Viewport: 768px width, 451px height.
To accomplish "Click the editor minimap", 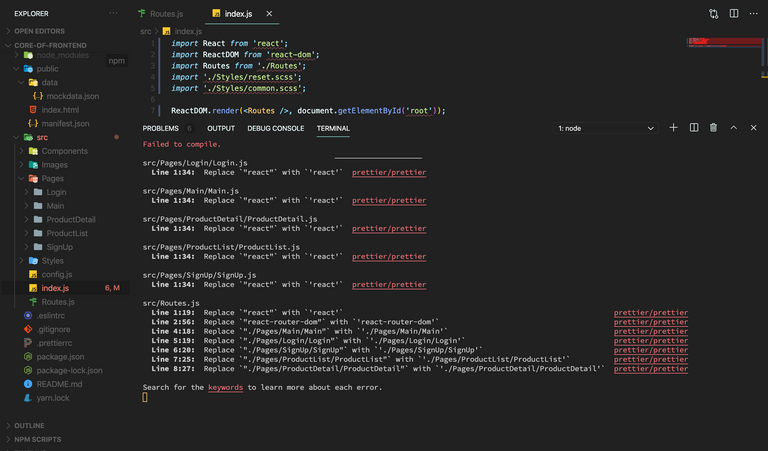I will pos(724,43).
